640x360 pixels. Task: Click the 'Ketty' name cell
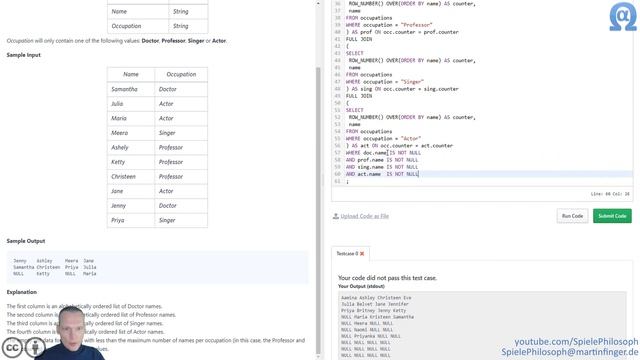pos(131,162)
